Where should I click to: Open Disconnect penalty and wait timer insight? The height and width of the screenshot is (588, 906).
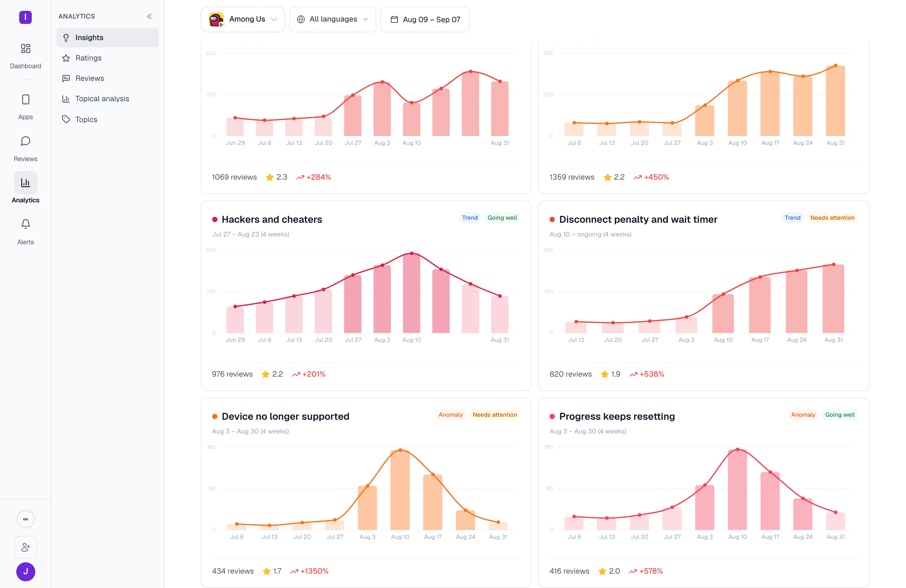tap(638, 219)
